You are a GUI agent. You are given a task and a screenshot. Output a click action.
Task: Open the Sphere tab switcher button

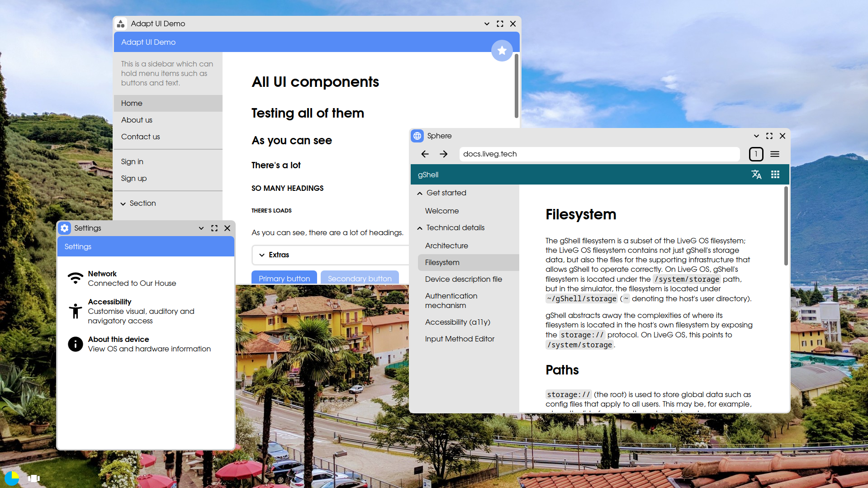click(x=756, y=154)
